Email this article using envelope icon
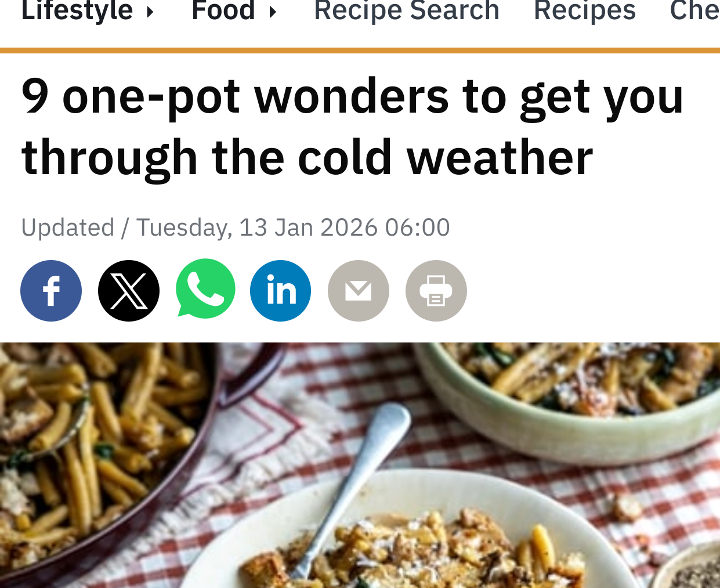720x588 pixels. pyautogui.click(x=359, y=291)
